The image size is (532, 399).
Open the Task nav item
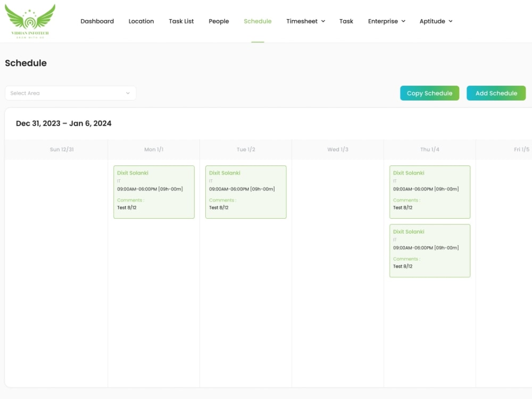tap(346, 21)
